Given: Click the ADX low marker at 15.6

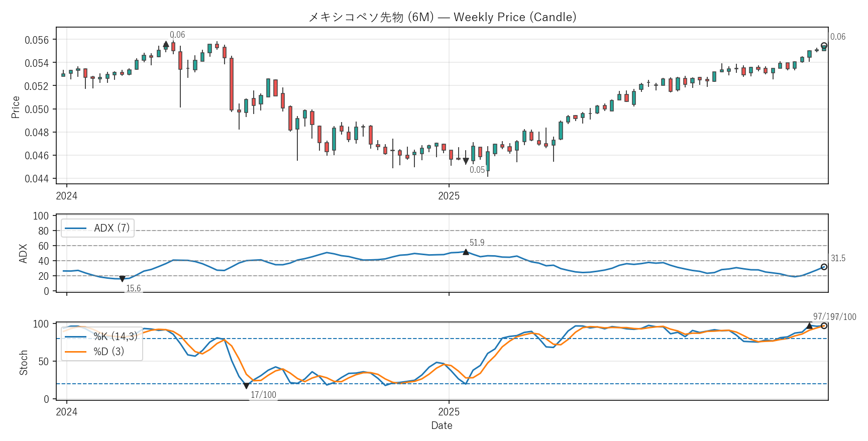Looking at the screenshot, I should tap(122, 279).
